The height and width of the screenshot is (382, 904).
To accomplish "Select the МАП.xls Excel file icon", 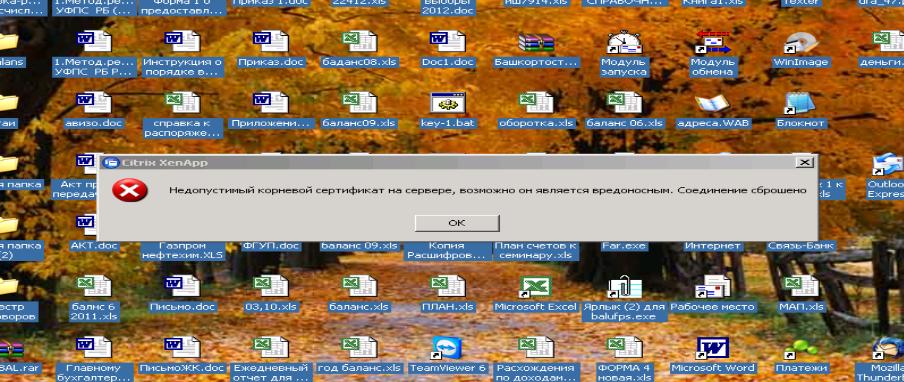I will coord(801,286).
